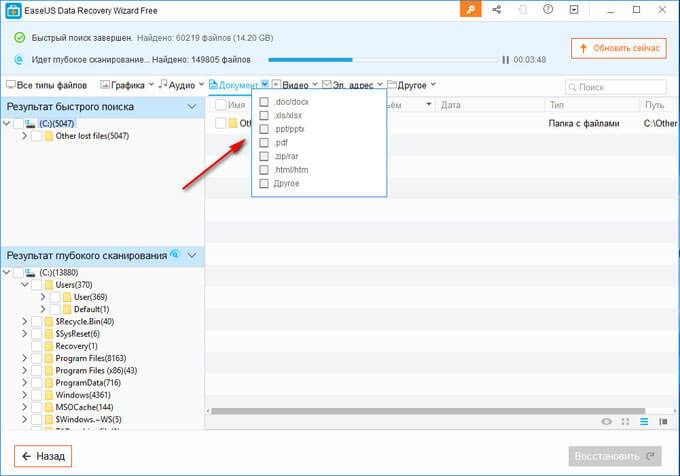The image size is (680, 476).
Task: Switch to large icons view
Action: (x=625, y=421)
